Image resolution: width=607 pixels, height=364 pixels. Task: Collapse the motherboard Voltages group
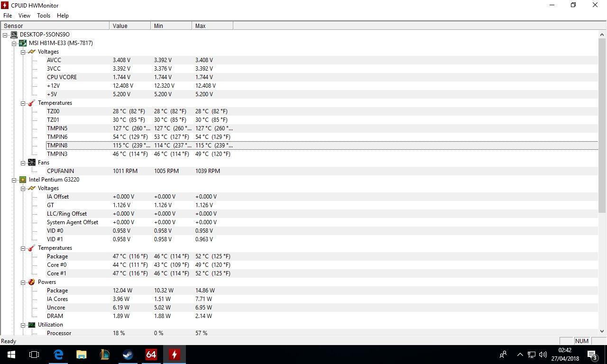tap(23, 52)
